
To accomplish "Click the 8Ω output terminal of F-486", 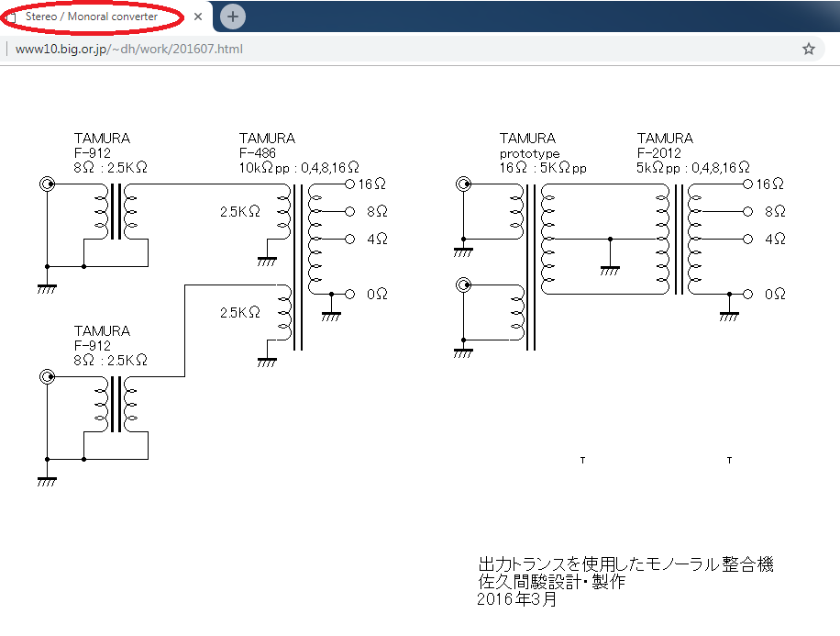I will (x=349, y=211).
